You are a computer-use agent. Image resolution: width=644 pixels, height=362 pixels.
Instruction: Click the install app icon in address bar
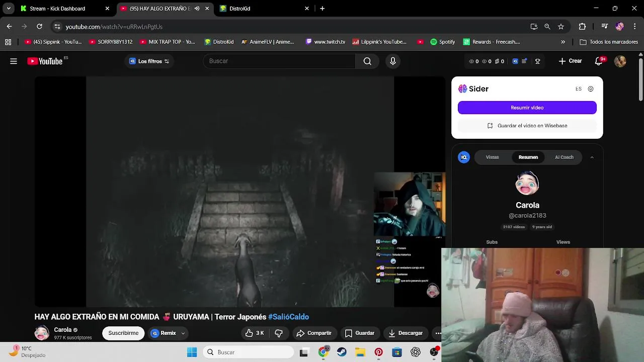coord(534,27)
